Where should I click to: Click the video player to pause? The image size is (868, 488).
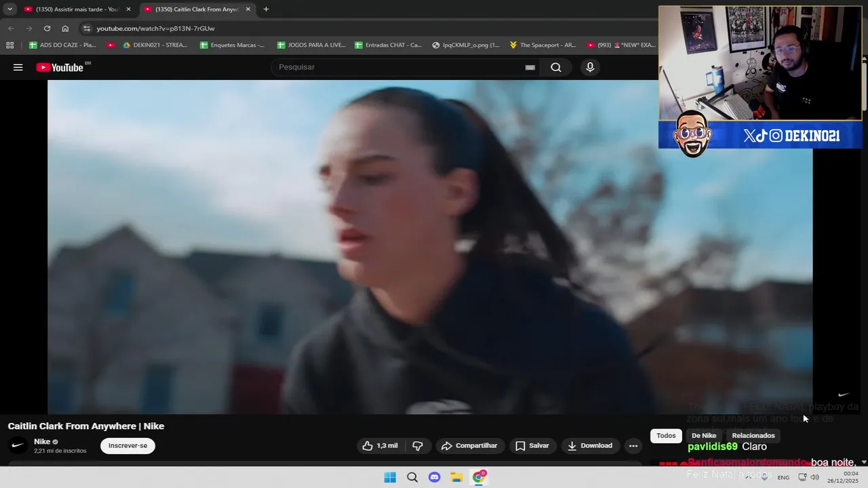click(x=430, y=247)
